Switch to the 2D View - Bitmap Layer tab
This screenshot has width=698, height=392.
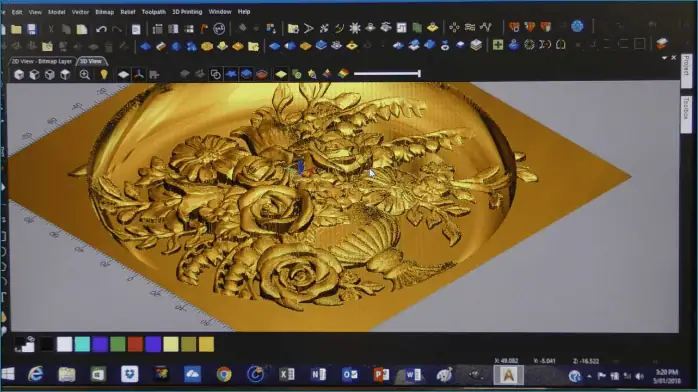point(42,61)
